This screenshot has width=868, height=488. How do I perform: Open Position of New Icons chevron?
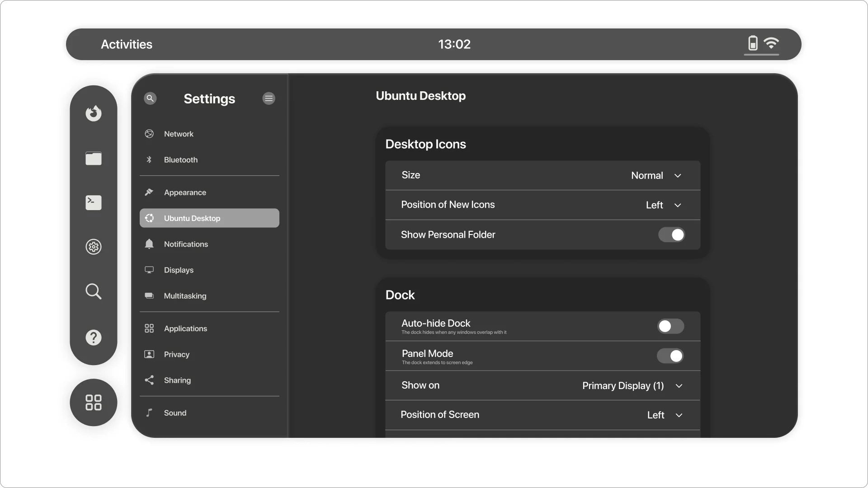click(678, 205)
